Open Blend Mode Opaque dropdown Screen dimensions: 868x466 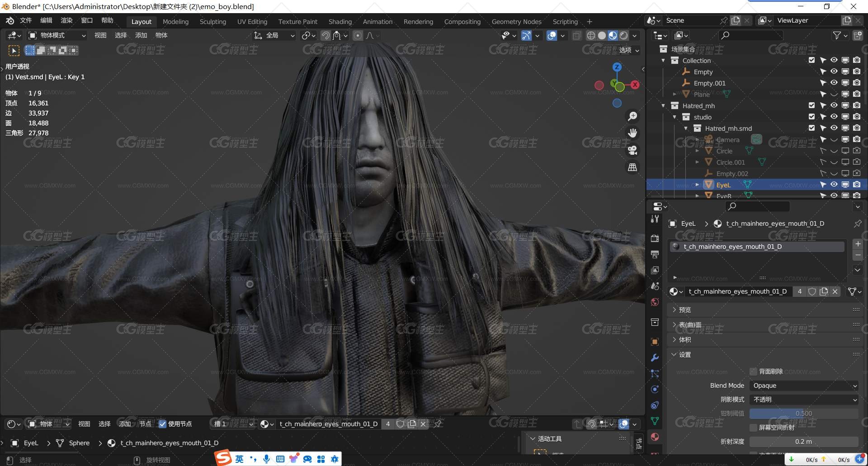[804, 386]
